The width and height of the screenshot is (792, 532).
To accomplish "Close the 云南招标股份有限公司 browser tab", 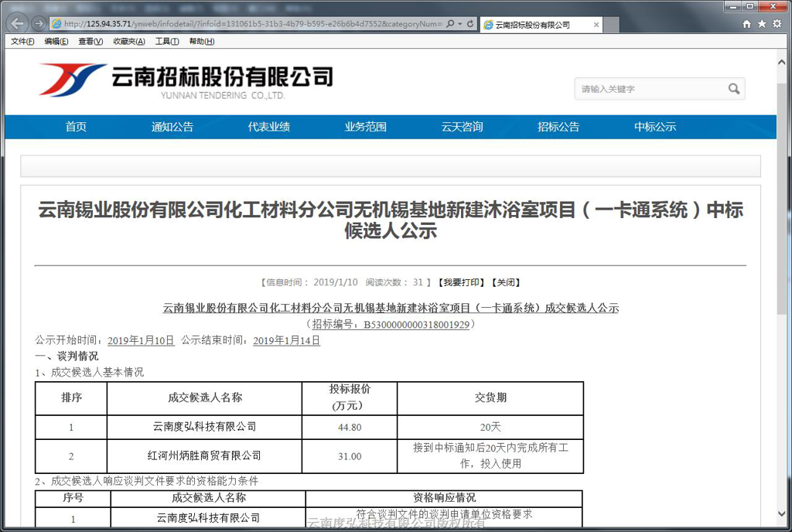I will [596, 25].
